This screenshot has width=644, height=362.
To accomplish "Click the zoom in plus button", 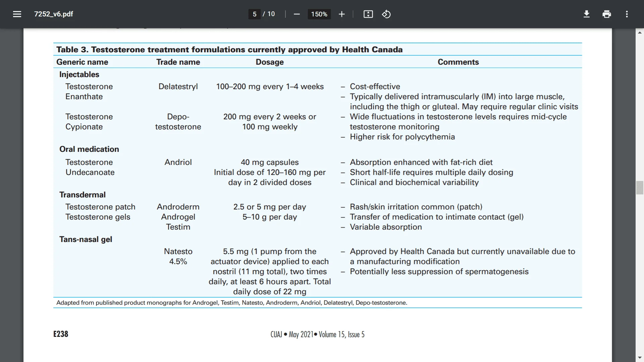I will 341,14.
